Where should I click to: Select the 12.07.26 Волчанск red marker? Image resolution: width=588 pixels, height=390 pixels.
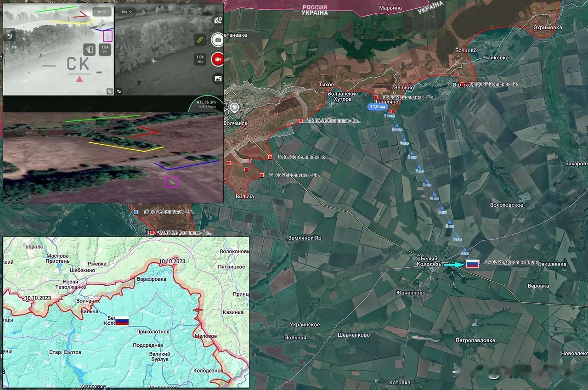tap(270, 157)
